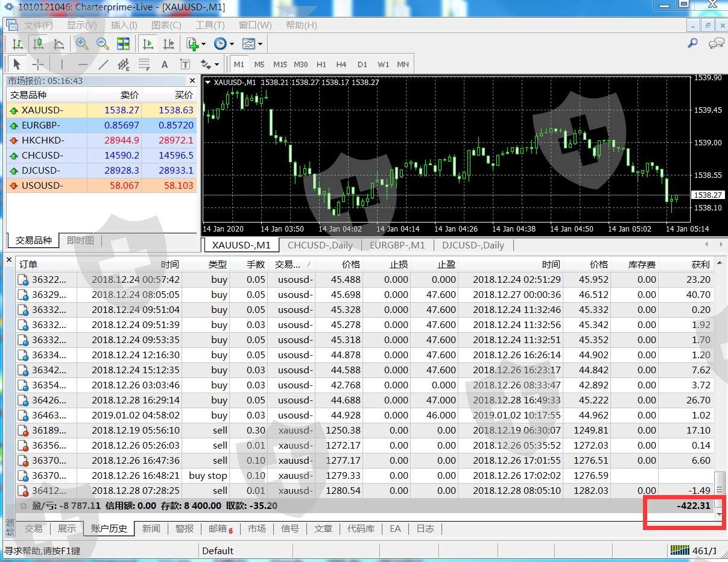The height and width of the screenshot is (562, 728).
Task: Click the XAUUSD- row in market watch
Action: point(42,110)
